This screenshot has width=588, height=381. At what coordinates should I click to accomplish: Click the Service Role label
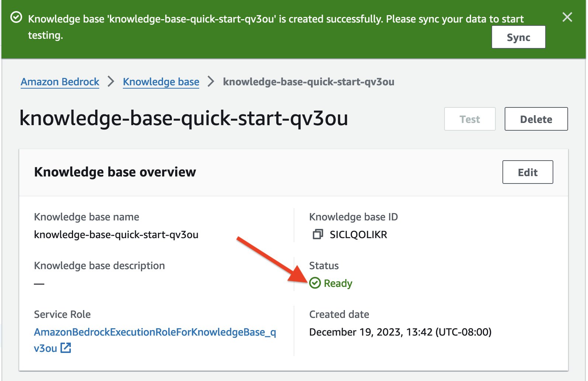coord(62,314)
